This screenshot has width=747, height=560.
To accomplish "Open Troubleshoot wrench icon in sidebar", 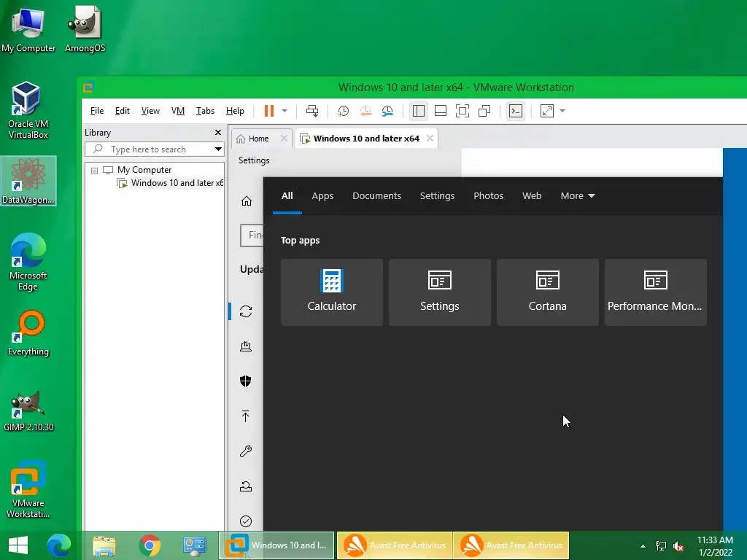I will pyautogui.click(x=246, y=451).
